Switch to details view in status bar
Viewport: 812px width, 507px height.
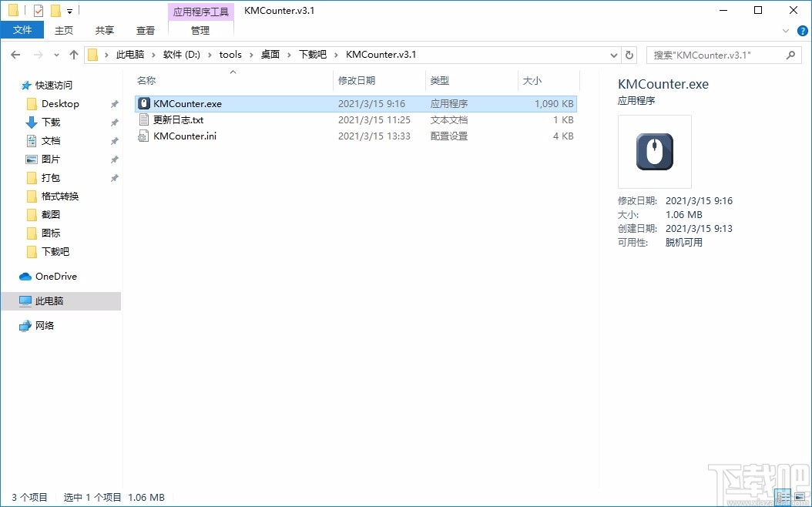(x=783, y=497)
